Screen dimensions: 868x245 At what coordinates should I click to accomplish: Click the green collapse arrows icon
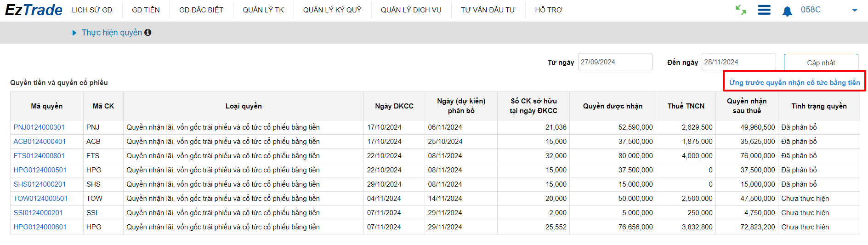tap(741, 10)
